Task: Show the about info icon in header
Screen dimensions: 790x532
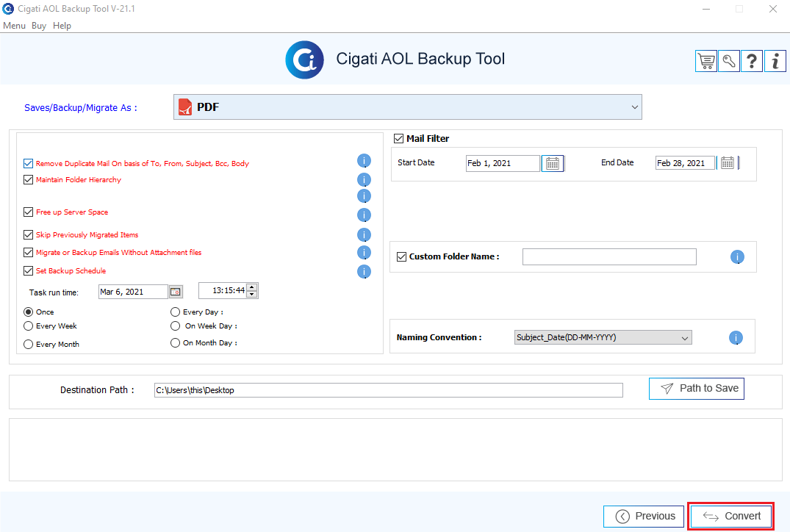Action: pos(775,62)
